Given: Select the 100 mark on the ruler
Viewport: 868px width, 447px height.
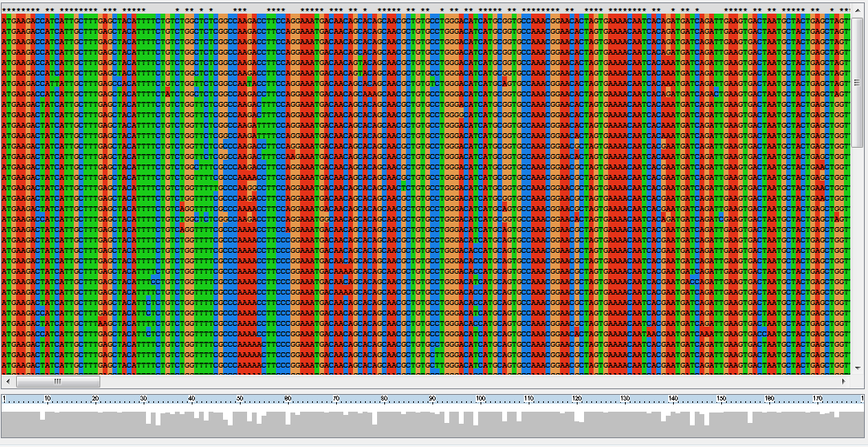Looking at the screenshot, I should coord(481,399).
